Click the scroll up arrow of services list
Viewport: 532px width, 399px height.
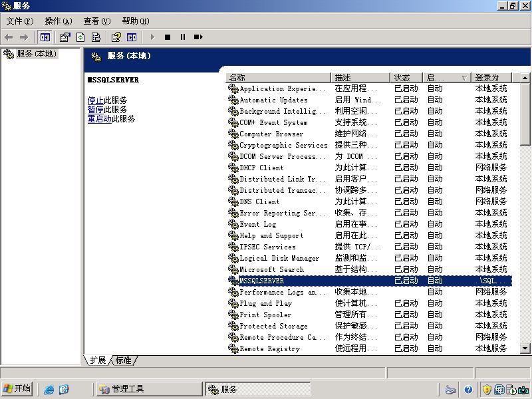click(525, 78)
